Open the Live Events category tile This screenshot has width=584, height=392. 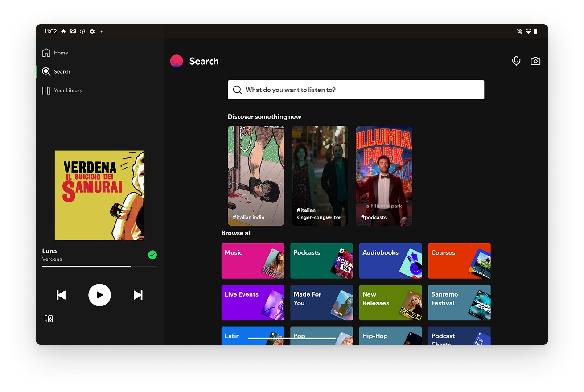click(253, 303)
